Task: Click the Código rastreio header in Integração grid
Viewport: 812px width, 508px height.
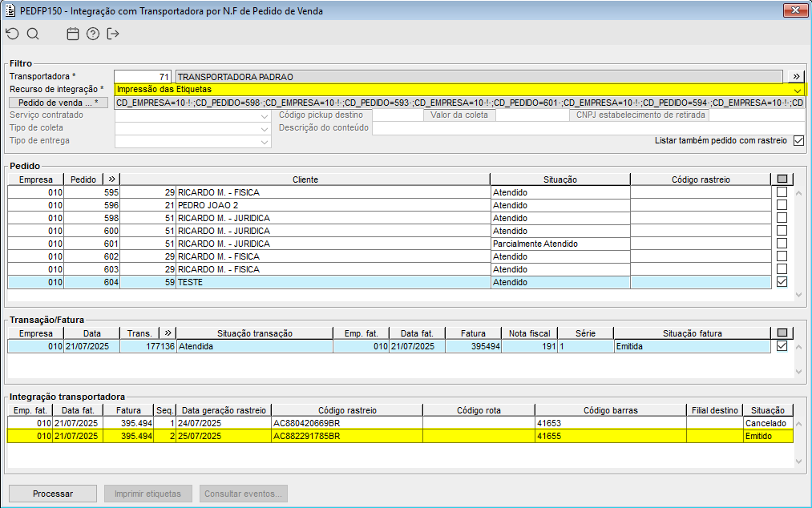Action: 346,410
